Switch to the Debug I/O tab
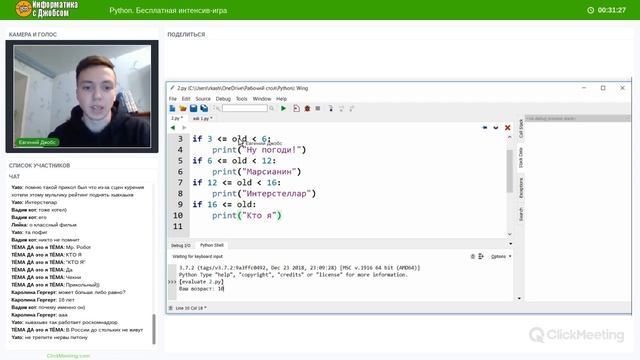Screen dimensions: 640x360 180,245
